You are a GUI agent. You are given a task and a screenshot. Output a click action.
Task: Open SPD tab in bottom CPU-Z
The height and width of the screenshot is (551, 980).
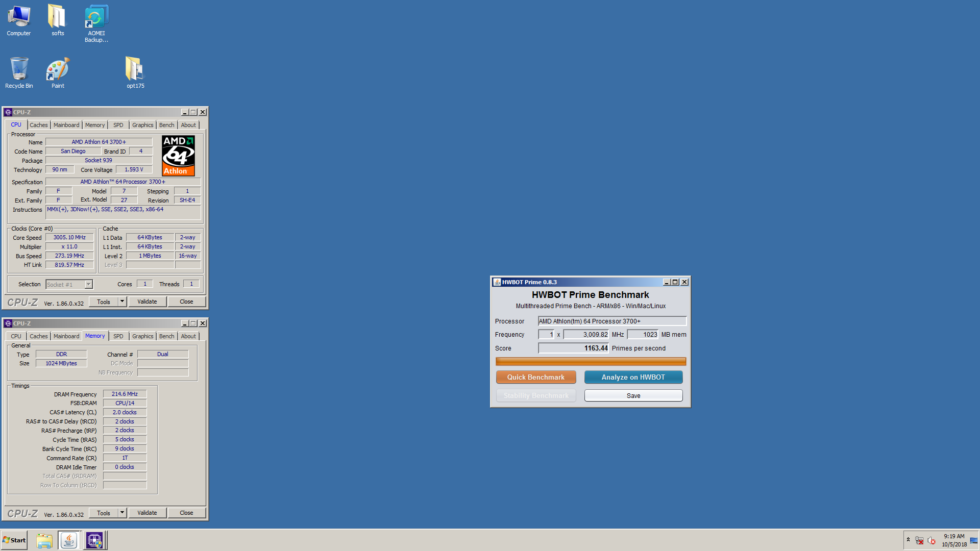pyautogui.click(x=118, y=336)
